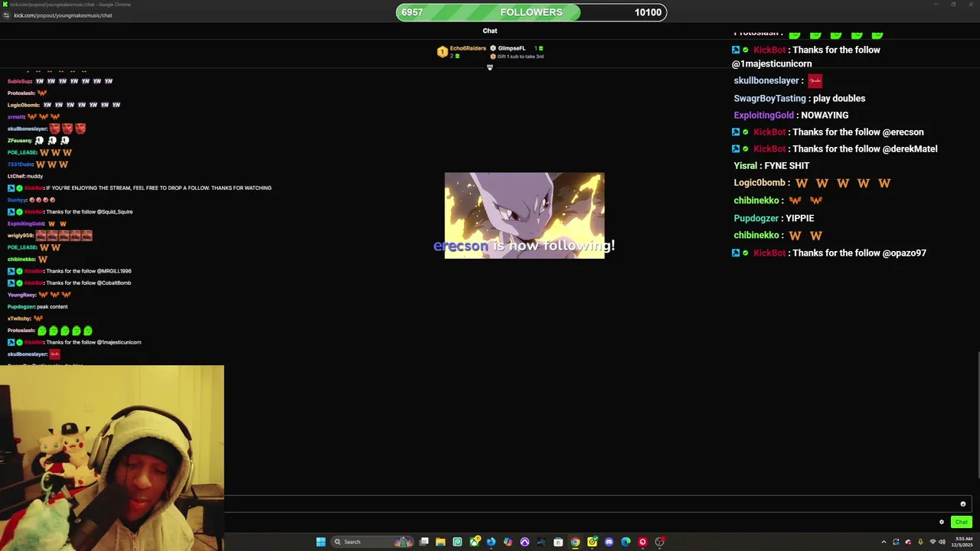Image resolution: width=980 pixels, height=551 pixels.
Task: Click the @derekMatel mention in KickBot message
Action: [910, 148]
